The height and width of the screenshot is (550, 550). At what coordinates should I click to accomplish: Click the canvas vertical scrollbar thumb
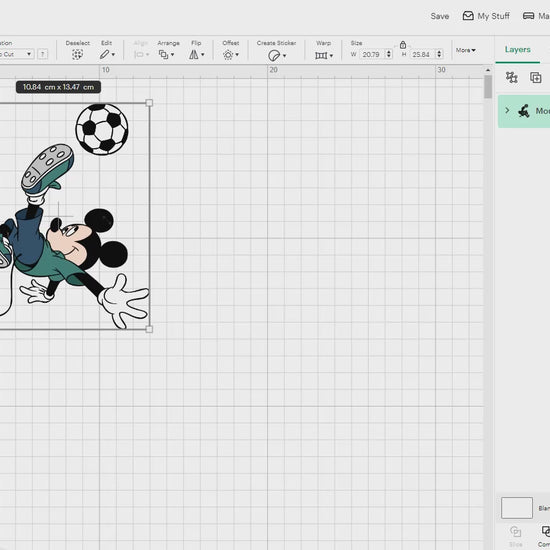pyautogui.click(x=488, y=87)
